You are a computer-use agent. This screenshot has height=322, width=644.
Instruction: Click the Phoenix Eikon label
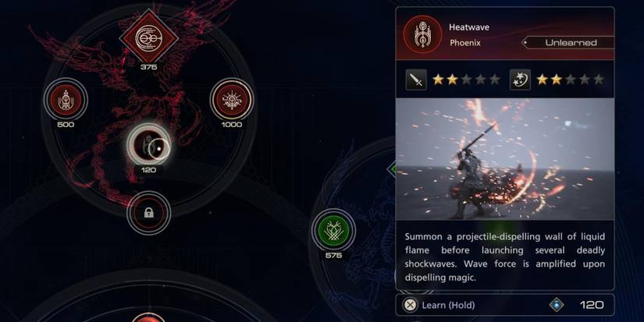465,43
